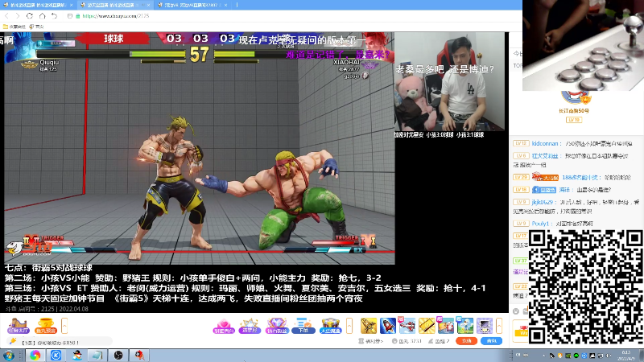Image resolution: width=644 pixels, height=362 pixels.
Task: Send the red-white plane gift
Action: pos(407,326)
